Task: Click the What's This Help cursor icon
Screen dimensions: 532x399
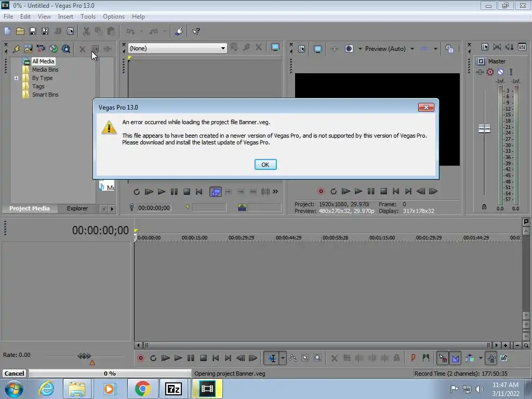Action: [196, 31]
